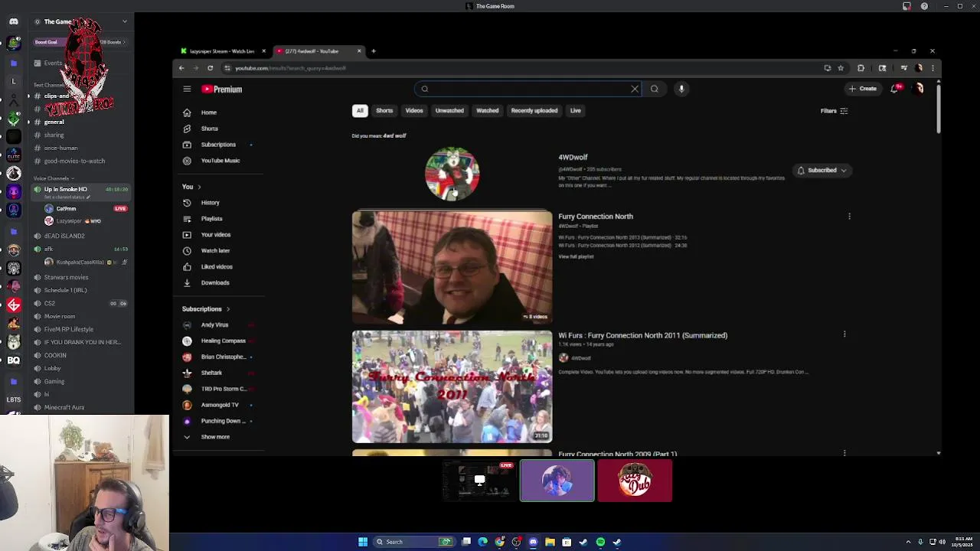Image resolution: width=980 pixels, height=551 pixels.
Task: Focus the YouTube search input field
Action: [x=528, y=89]
